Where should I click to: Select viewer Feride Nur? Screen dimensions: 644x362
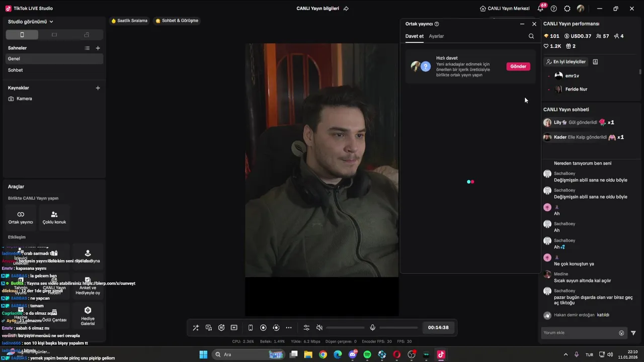click(571, 89)
